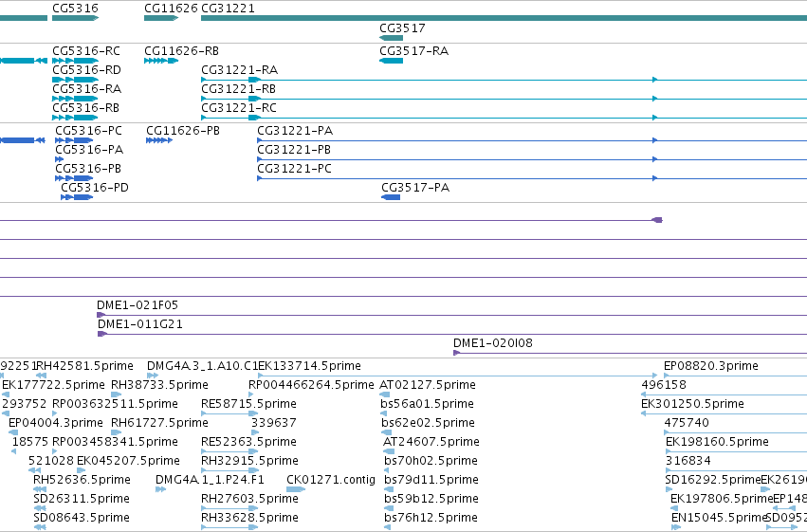Viewport: 807px width, 532px height.
Task: Select the 475740 feature label
Action: (687, 423)
